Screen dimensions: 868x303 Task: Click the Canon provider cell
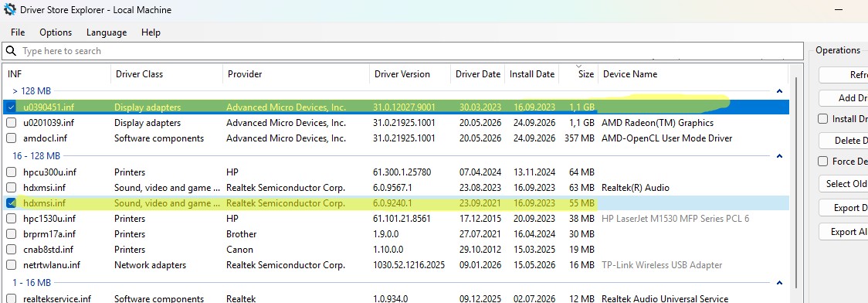239,249
